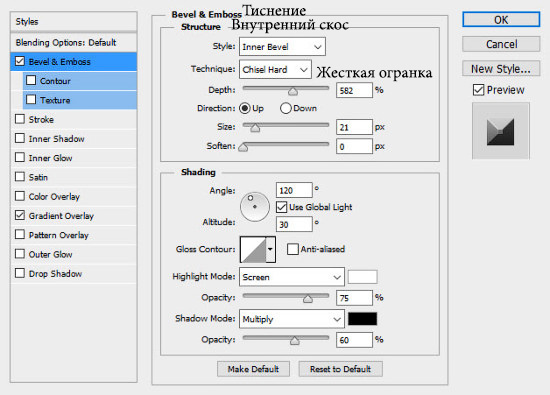The width and height of the screenshot is (550, 395).
Task: Enable the Pattern Overlay checkbox
Action: tap(20, 235)
